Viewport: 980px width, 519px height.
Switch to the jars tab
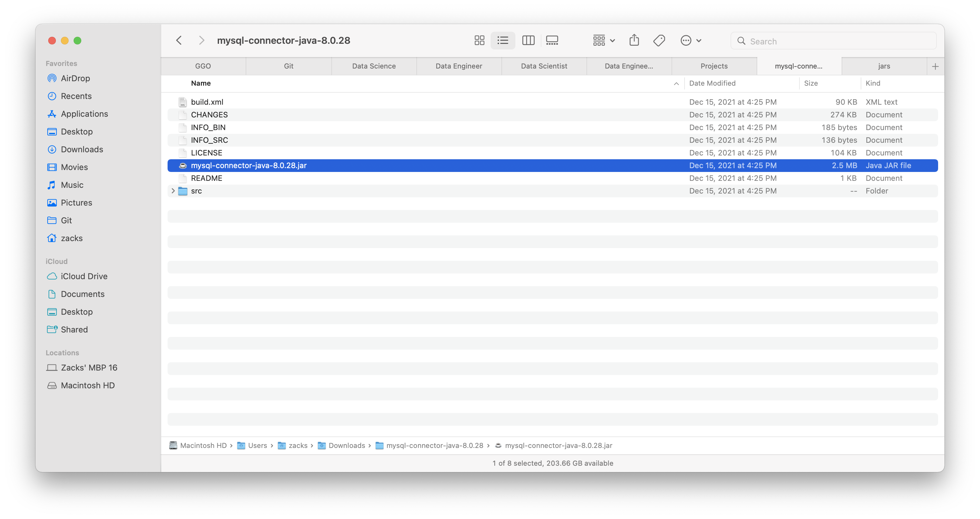point(884,66)
